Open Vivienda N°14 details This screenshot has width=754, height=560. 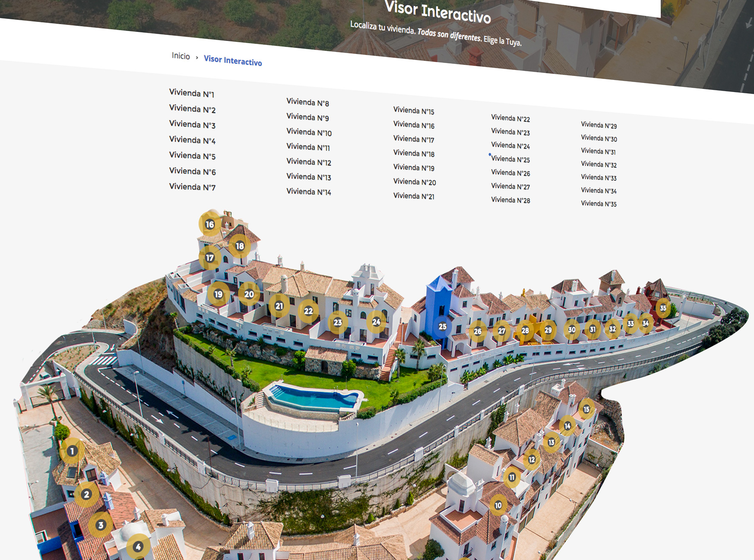(x=309, y=190)
